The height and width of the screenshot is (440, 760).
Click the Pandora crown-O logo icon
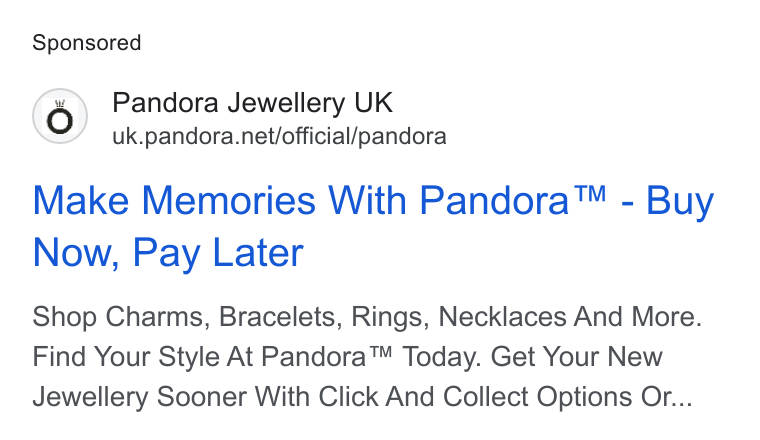click(60, 116)
